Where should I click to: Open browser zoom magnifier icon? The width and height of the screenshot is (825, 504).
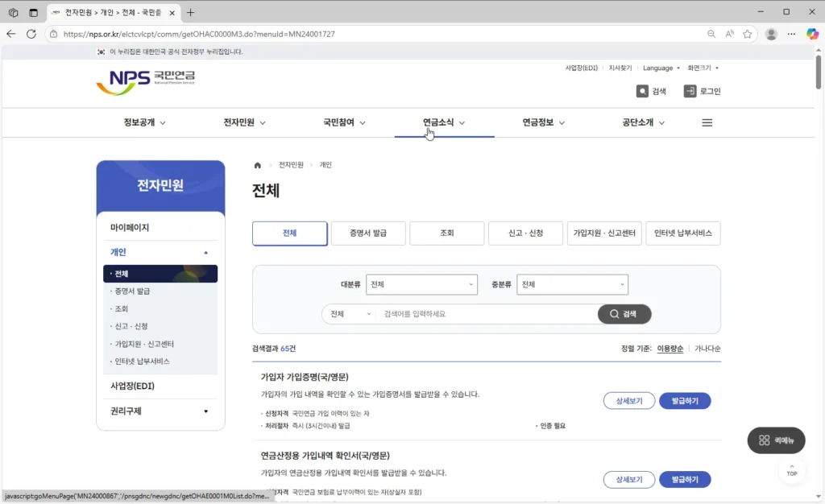711,34
